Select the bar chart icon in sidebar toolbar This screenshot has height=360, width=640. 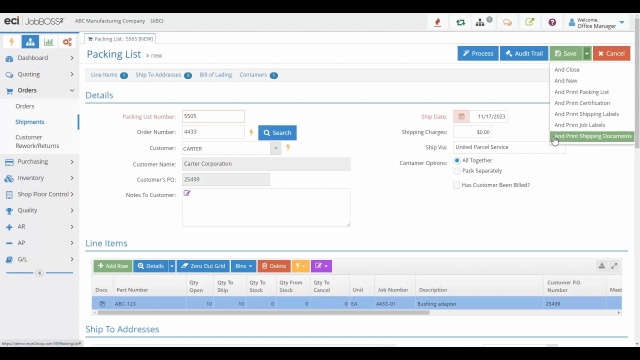(49, 42)
